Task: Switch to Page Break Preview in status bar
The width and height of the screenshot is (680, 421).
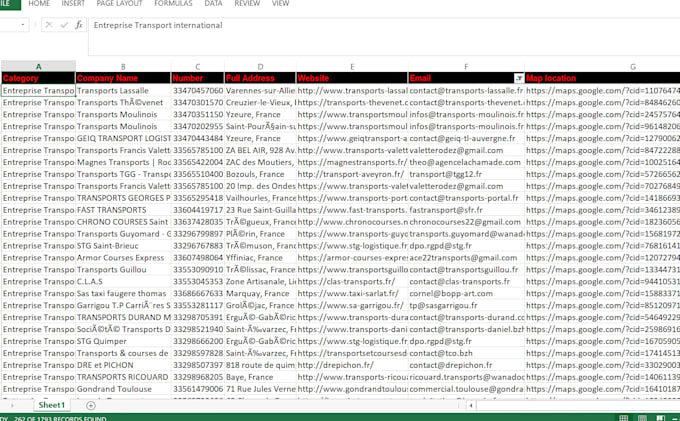Action: click(x=660, y=418)
